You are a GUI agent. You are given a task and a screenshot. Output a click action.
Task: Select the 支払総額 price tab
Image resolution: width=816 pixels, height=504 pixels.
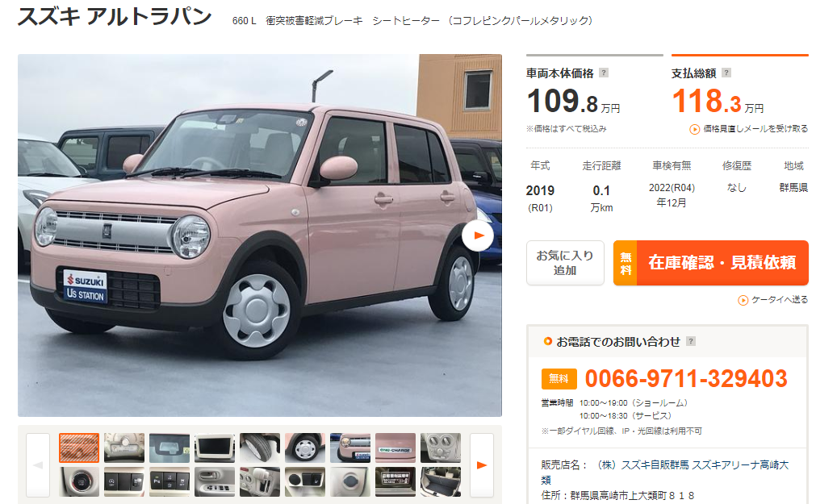tap(739, 92)
